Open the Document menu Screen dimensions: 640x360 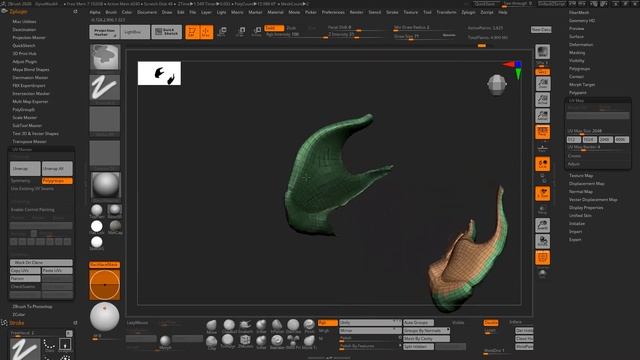tap(147, 12)
